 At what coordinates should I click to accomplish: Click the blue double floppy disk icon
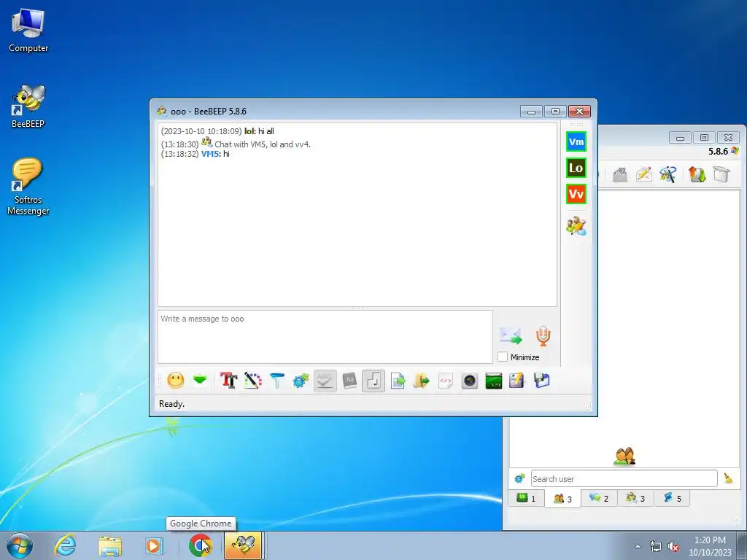click(542, 381)
